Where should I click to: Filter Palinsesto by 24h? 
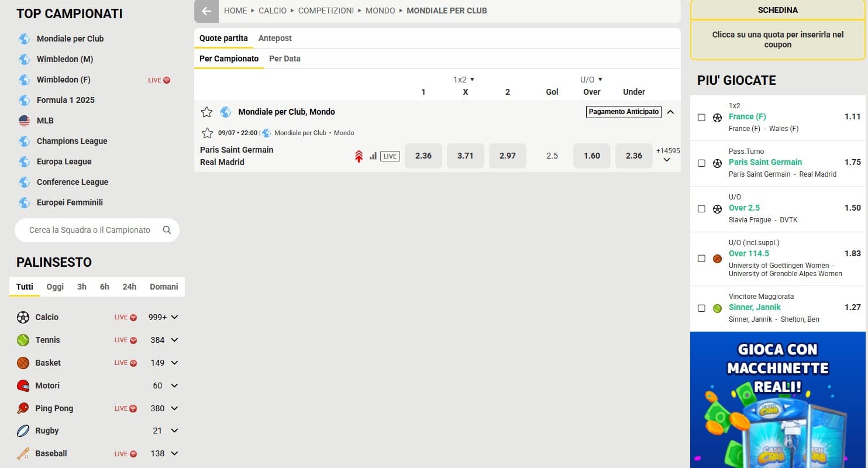click(x=129, y=287)
